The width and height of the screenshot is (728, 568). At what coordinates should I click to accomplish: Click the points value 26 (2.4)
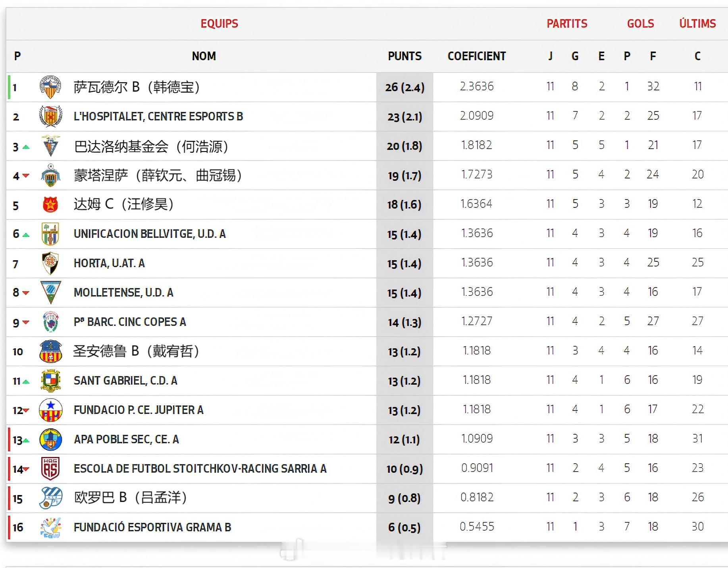pos(404,87)
